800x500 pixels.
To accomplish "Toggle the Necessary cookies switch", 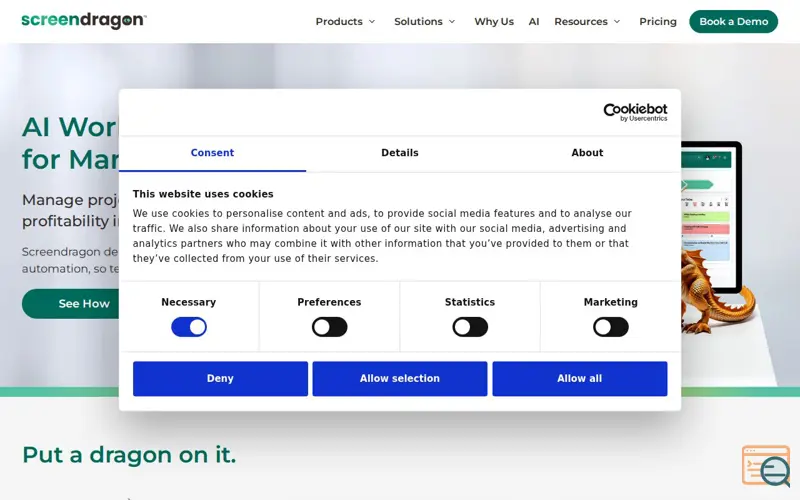I will click(189, 327).
